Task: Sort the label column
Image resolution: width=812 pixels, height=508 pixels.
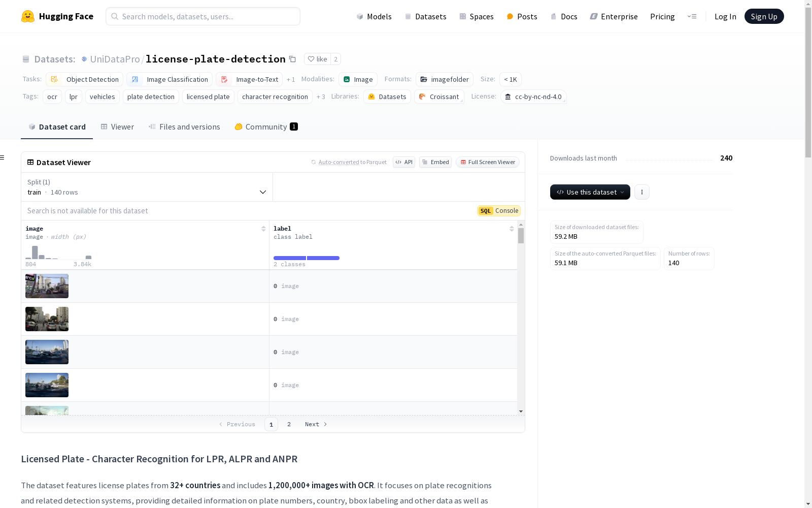Action: 512,229
